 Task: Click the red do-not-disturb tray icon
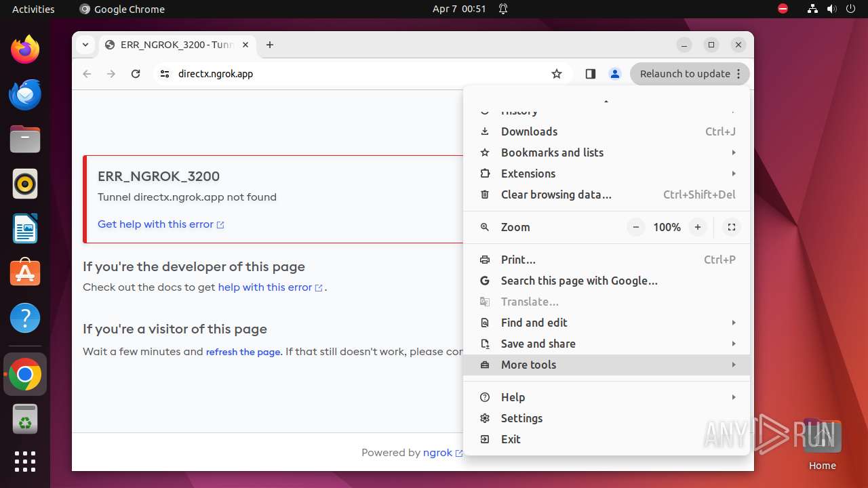point(783,9)
